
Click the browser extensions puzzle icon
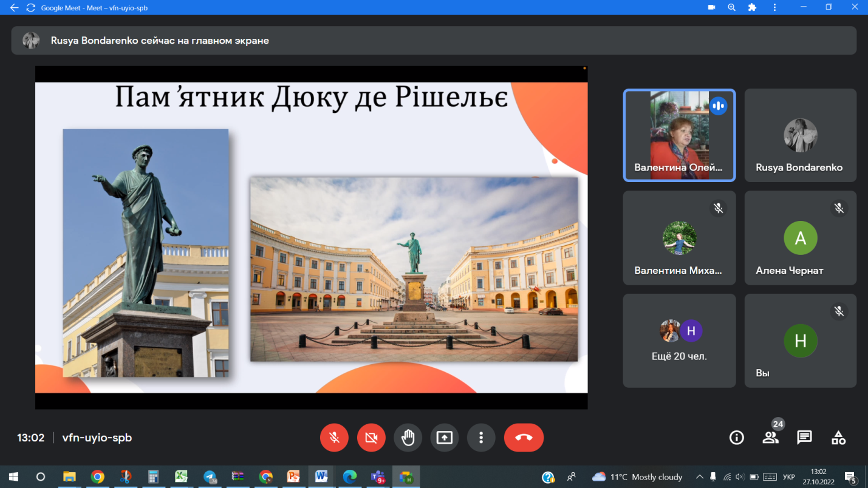coord(752,8)
